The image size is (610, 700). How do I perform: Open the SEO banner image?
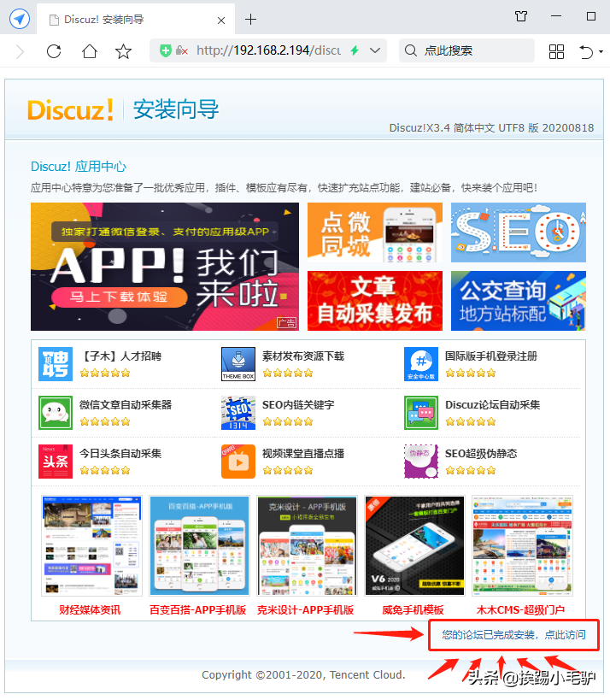tap(518, 232)
